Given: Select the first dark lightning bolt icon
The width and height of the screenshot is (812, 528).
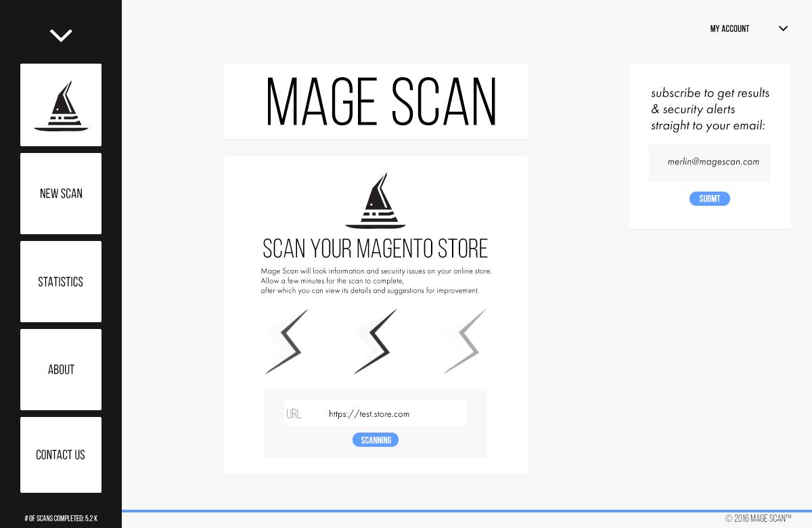Looking at the screenshot, I should 287,342.
